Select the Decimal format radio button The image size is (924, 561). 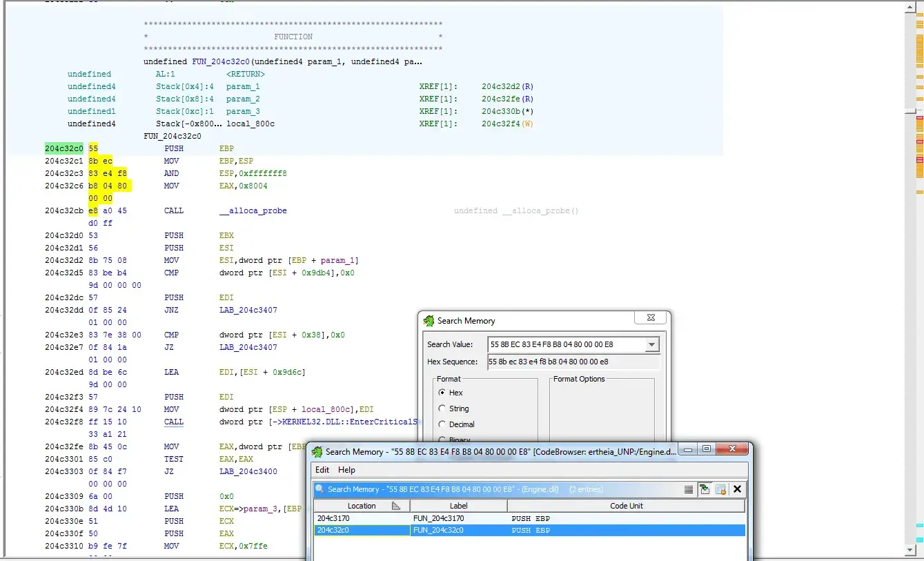click(x=442, y=424)
